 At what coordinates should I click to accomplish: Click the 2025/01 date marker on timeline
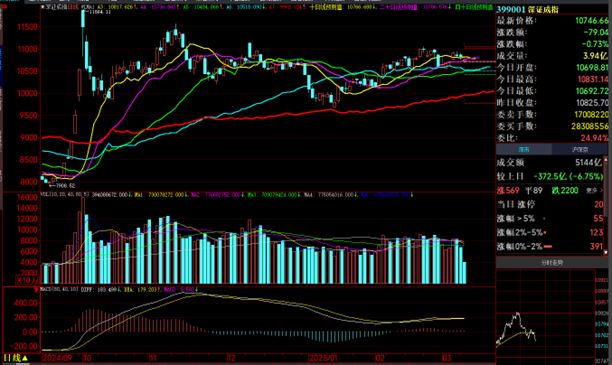click(x=322, y=358)
